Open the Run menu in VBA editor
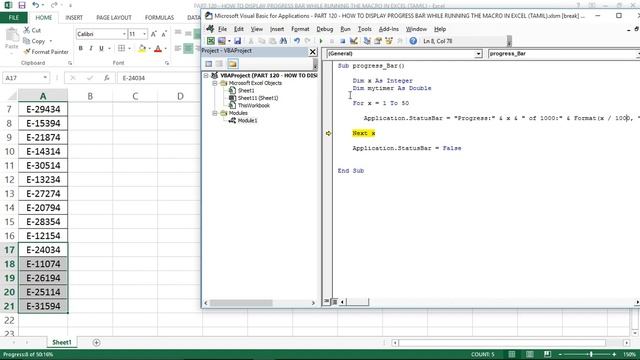640x360 pixels. [x=345, y=29]
